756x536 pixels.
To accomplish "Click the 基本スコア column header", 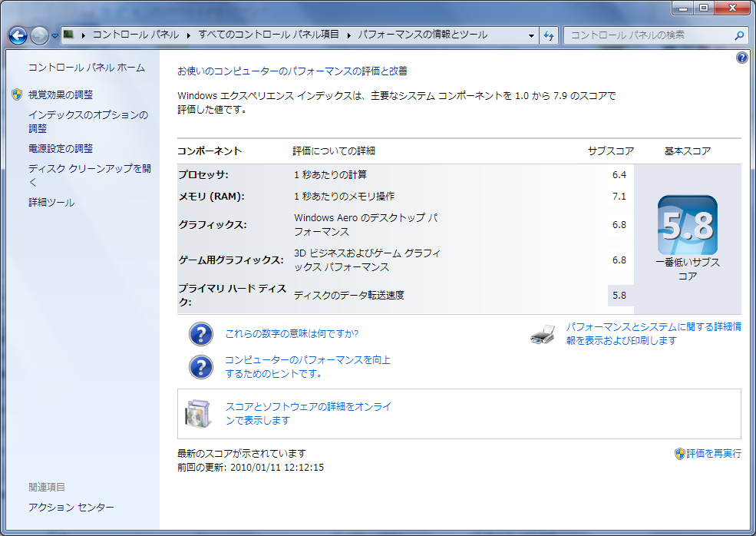I will (688, 151).
